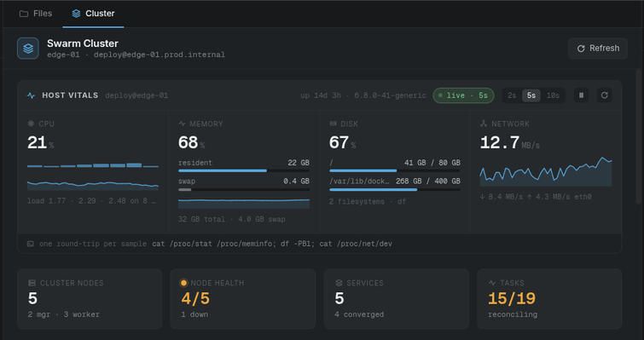The image size is (644, 340).
Task: Click the up 14d 3h kernel text
Action: [x=363, y=95]
